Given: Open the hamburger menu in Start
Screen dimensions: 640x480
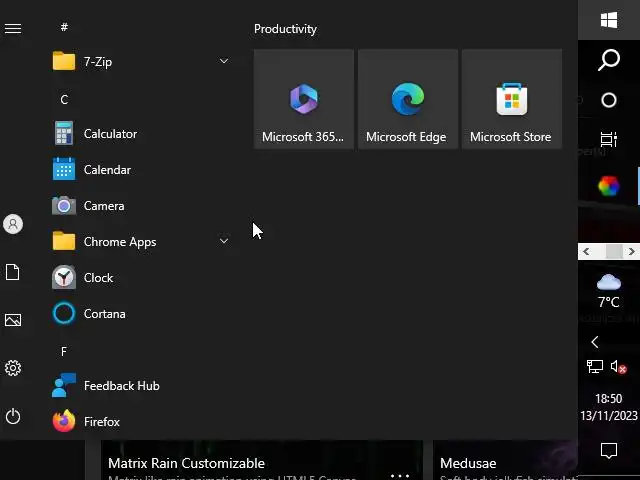Looking at the screenshot, I should 13,29.
